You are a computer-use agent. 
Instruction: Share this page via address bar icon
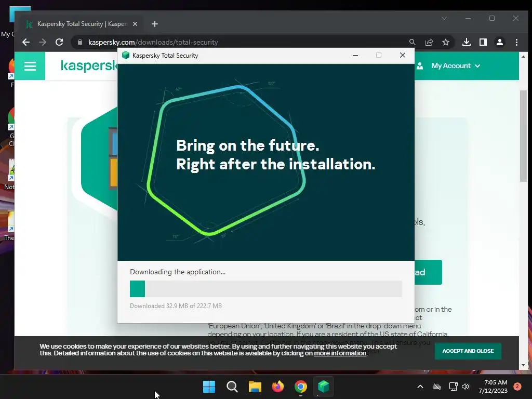[429, 42]
